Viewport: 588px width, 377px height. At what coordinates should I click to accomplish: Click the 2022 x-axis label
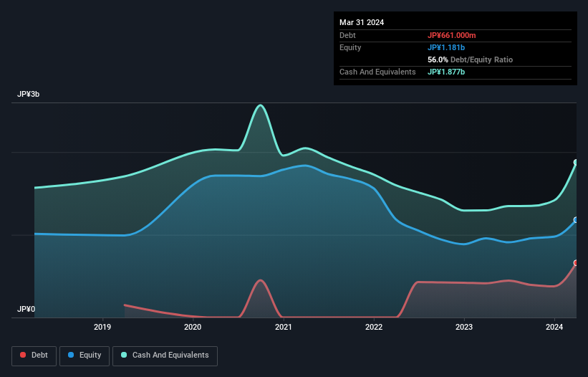[x=374, y=327]
